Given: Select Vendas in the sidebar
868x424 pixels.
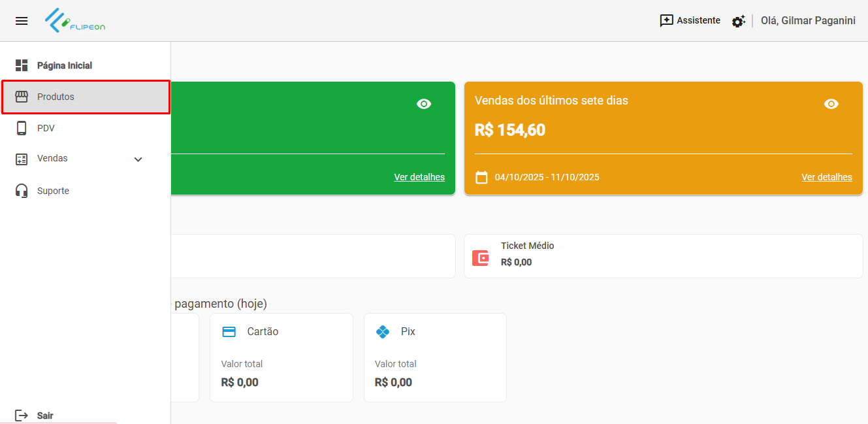Looking at the screenshot, I should tap(52, 159).
